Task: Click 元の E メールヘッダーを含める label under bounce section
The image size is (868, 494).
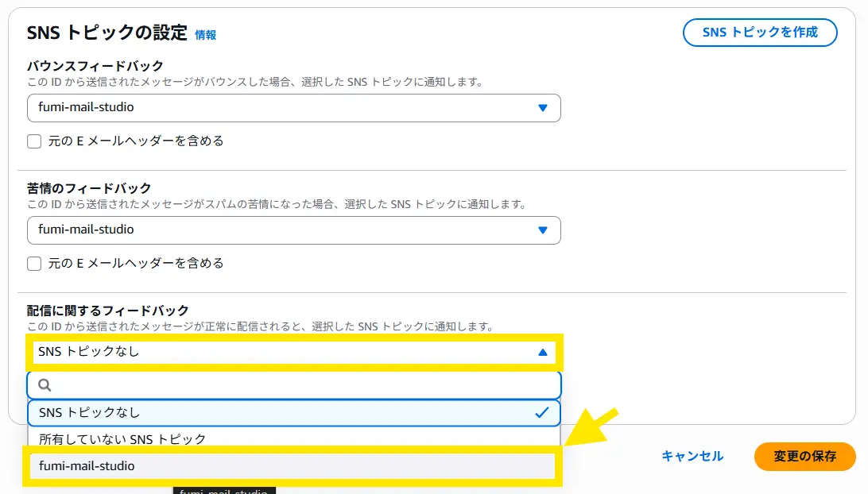Action: (136, 141)
